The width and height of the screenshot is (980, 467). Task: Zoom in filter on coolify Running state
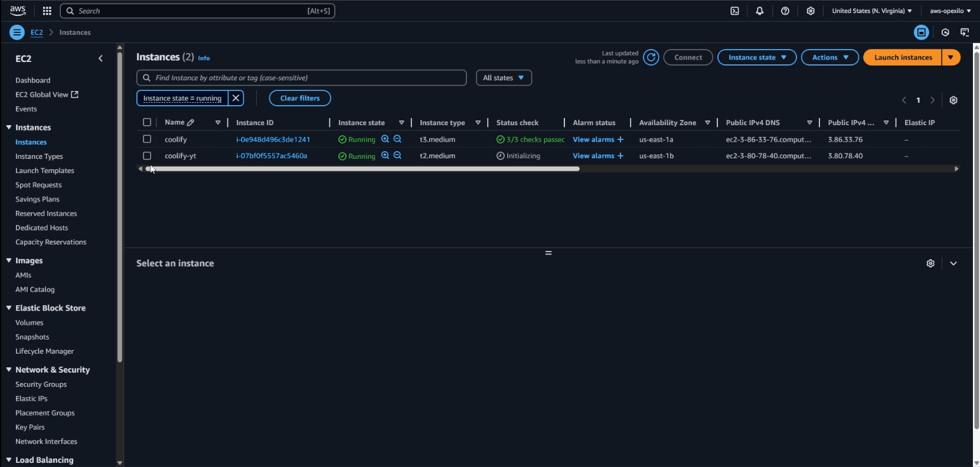point(385,139)
